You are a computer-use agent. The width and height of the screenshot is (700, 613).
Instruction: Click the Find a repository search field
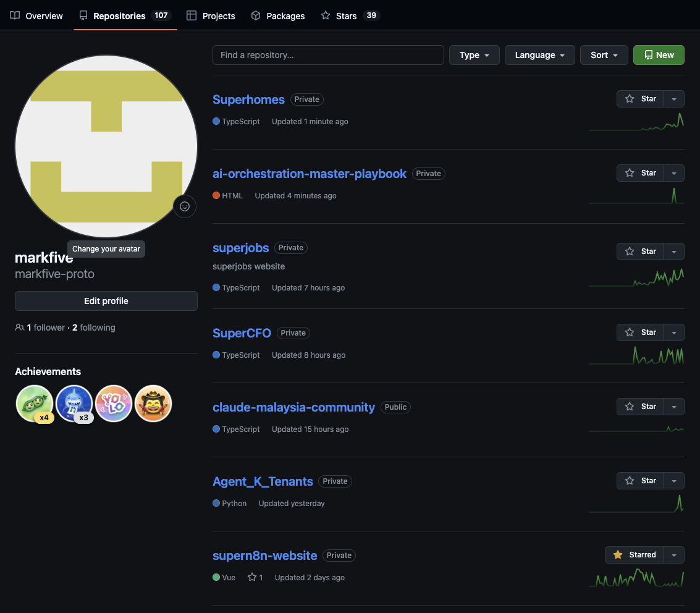click(328, 55)
